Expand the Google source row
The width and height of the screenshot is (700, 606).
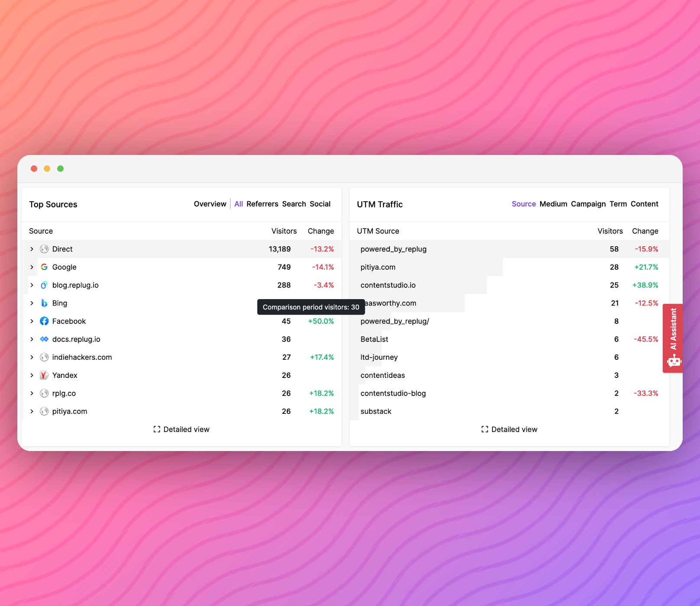tap(32, 267)
